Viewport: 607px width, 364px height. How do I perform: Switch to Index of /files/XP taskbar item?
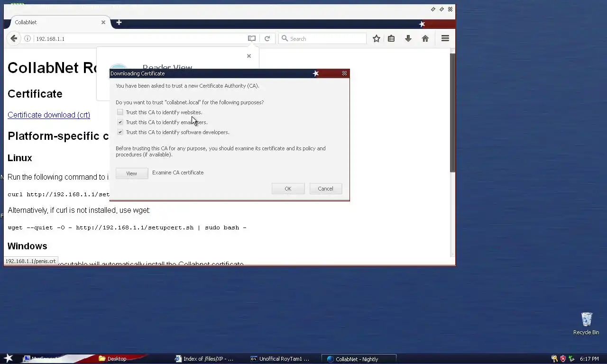(204, 359)
